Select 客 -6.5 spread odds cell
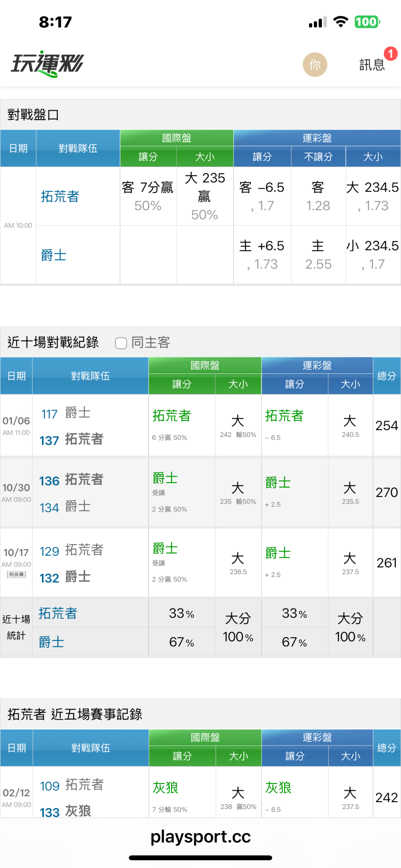 coord(262,196)
